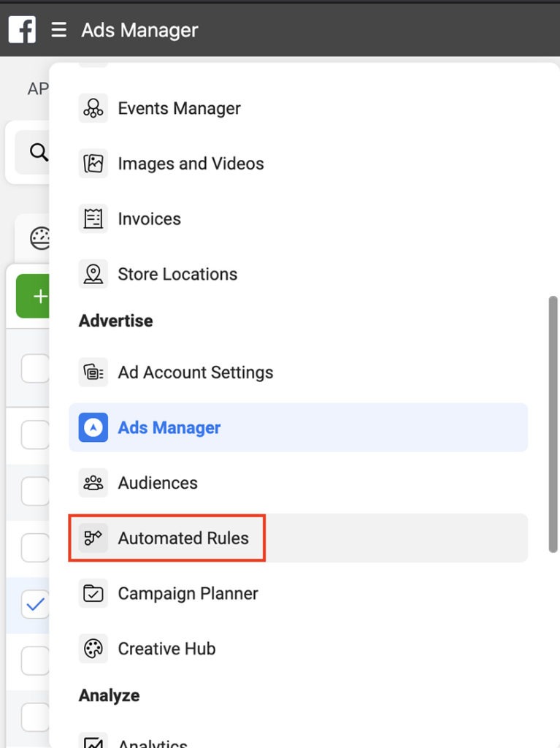Open the hamburger navigation menu

click(58, 30)
